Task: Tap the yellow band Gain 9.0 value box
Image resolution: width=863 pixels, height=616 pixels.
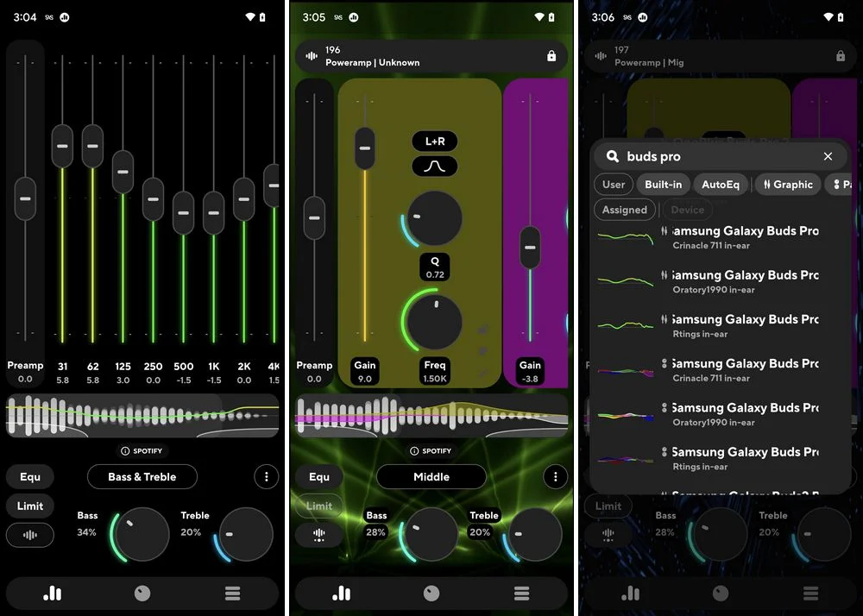Action: coord(365,371)
